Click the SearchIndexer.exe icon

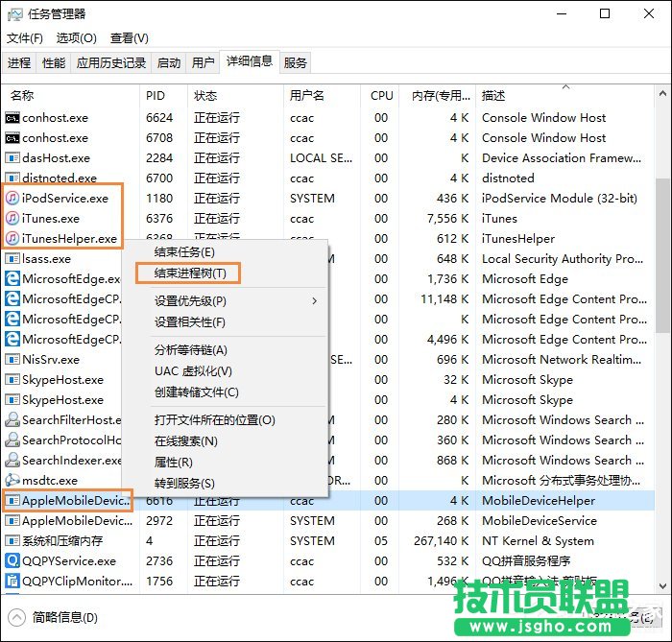point(12,460)
